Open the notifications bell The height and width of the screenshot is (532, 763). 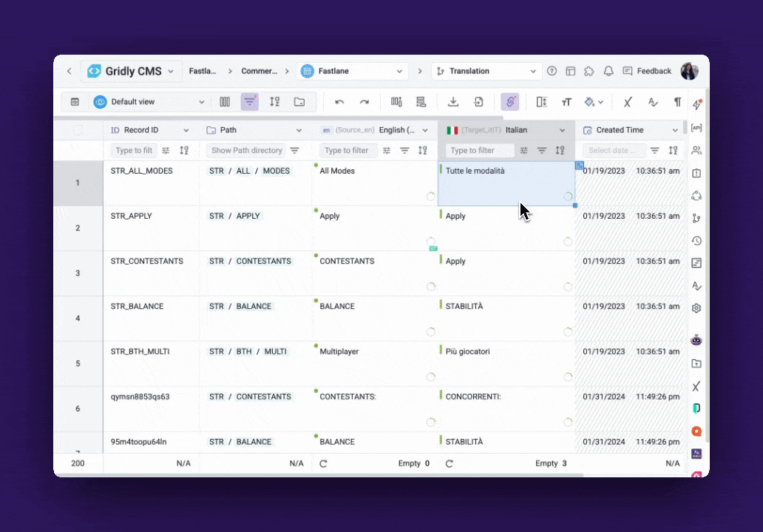(608, 71)
